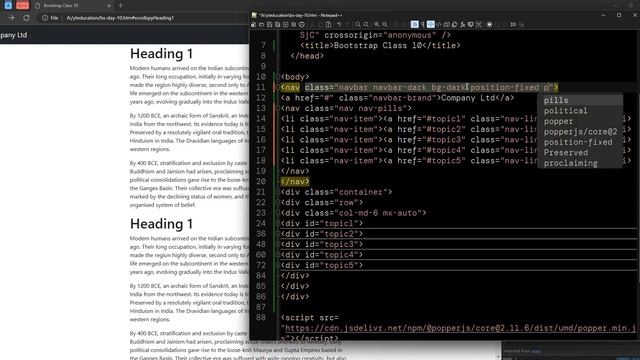Image resolution: width=640 pixels, height=360 pixels.
Task: Click the script src text on line 88
Action: (310, 318)
